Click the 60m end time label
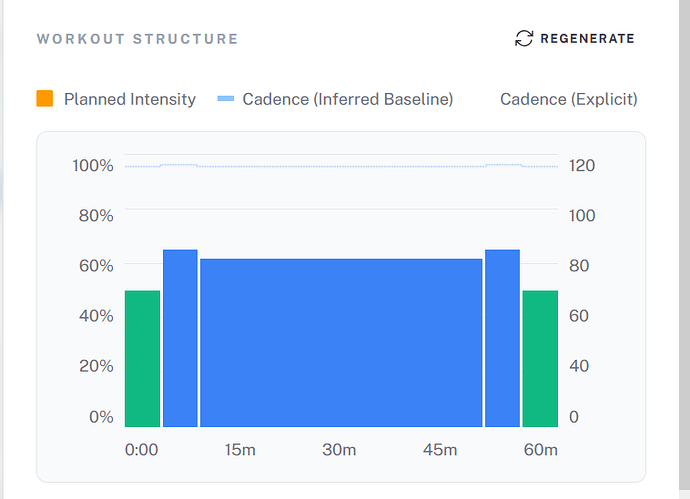Screen dimensions: 690x499 540,450
